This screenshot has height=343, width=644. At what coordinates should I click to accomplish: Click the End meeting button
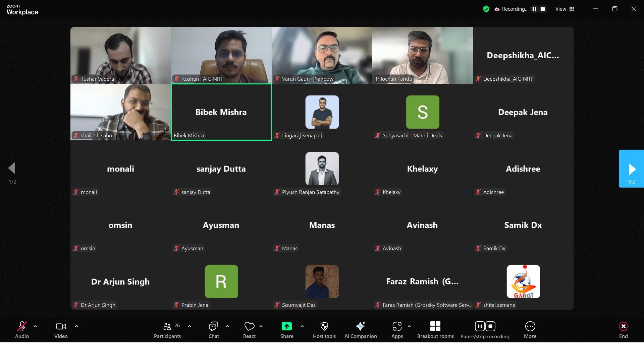[623, 330]
